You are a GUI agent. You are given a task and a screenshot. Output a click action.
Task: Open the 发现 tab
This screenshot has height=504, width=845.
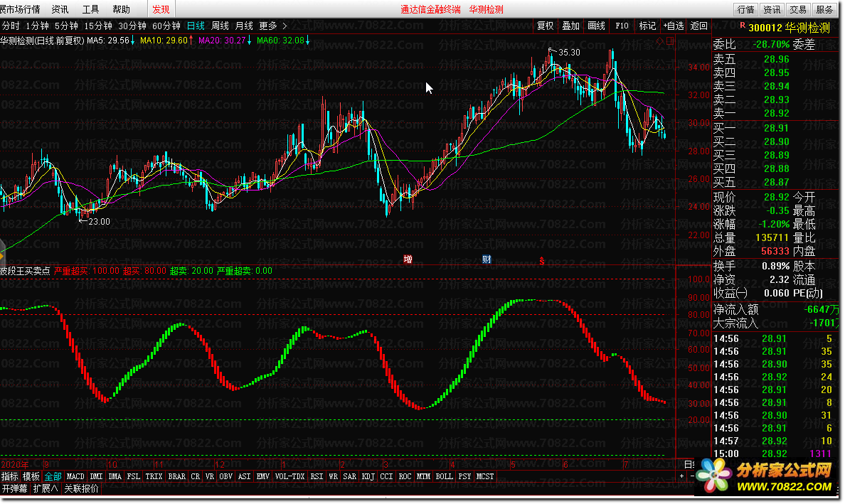point(161,10)
